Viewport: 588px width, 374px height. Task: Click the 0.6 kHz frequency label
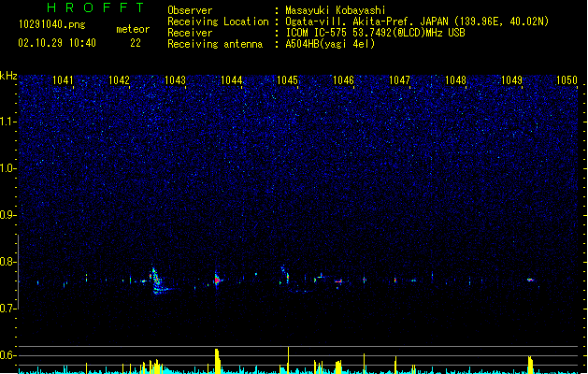[8, 355]
